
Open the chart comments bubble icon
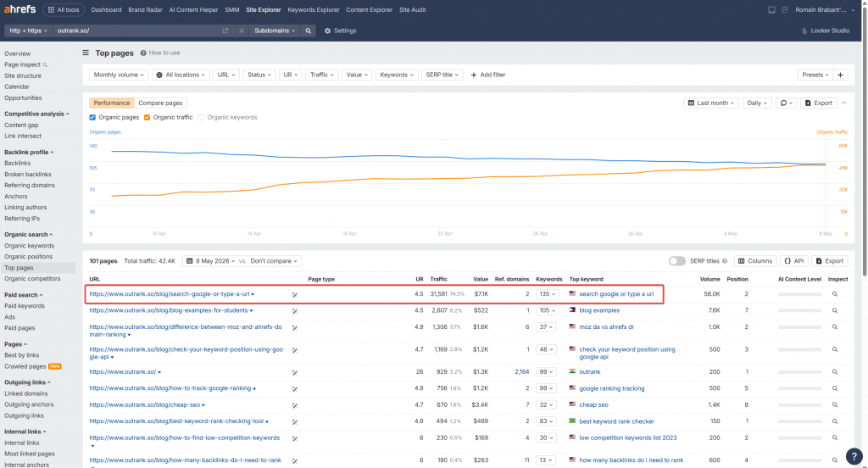pos(786,103)
